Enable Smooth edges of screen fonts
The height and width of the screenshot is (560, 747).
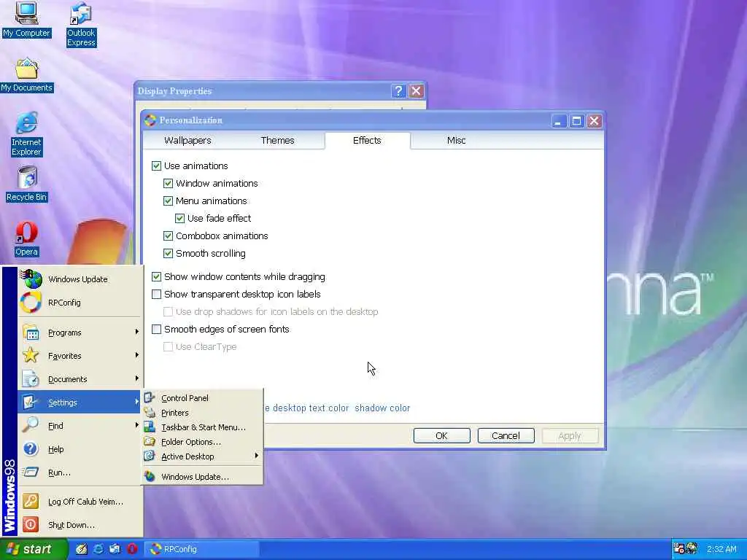[x=156, y=329]
